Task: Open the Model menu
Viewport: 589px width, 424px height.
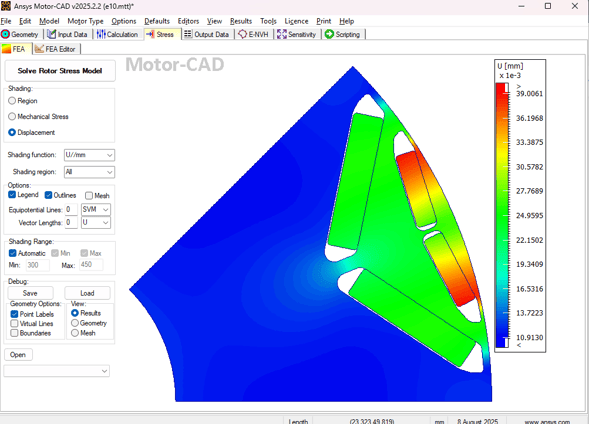Action: coord(49,21)
